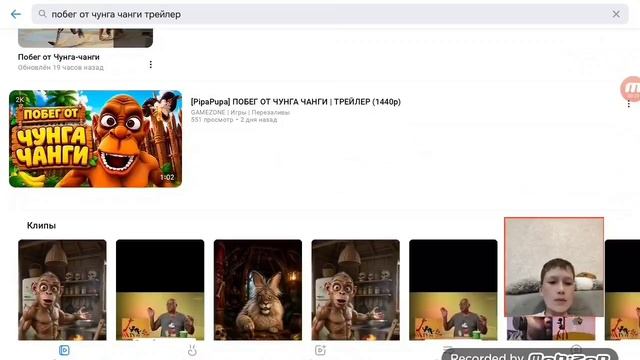Open the video tab icon in bottom bar
Viewport: 640px width, 360px height.
pos(64,350)
